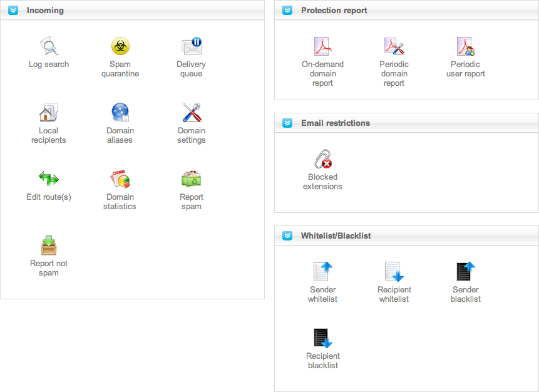Open the On-demand domain report PDF icon
The width and height of the screenshot is (539, 392).
click(x=322, y=46)
